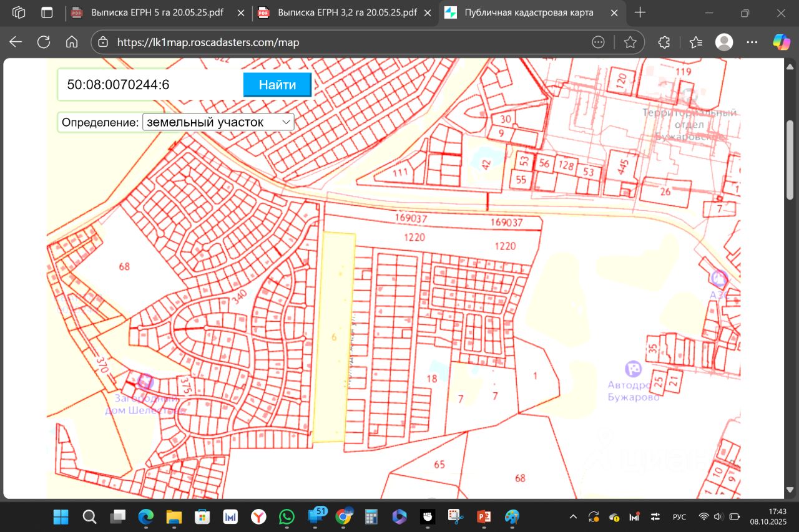This screenshot has height=532, width=799.
Task: Open WhatsApp from the taskbar
Action: click(287, 517)
